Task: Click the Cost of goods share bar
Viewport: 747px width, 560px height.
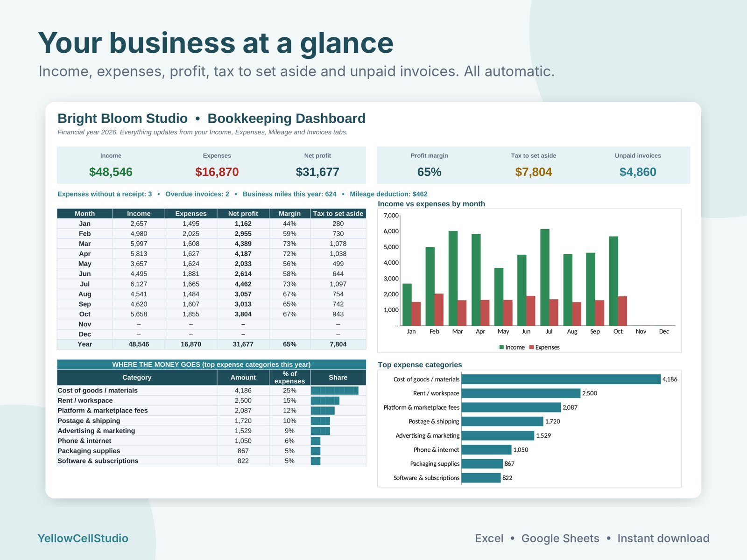Action: tap(335, 391)
